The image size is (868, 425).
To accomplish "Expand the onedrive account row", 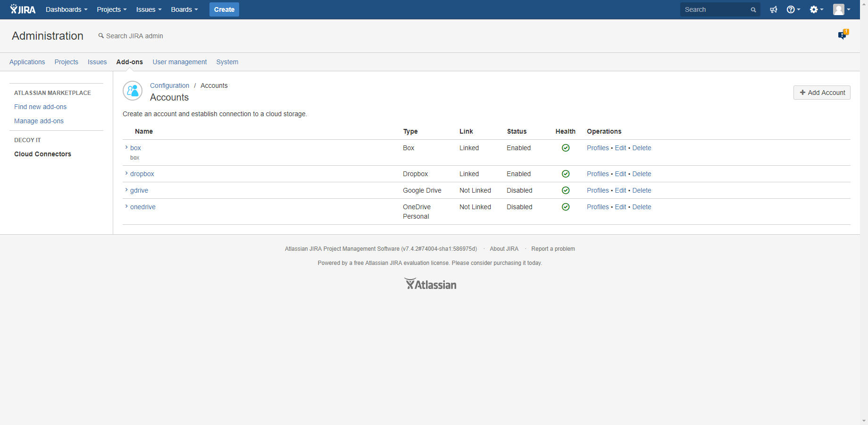I will (126, 206).
